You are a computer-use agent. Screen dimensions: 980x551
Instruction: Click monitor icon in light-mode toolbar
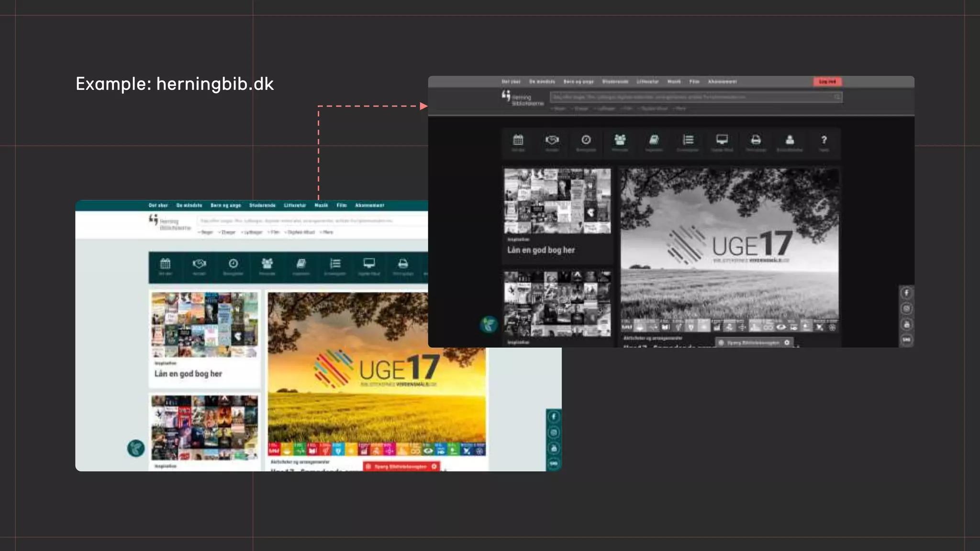(x=369, y=264)
